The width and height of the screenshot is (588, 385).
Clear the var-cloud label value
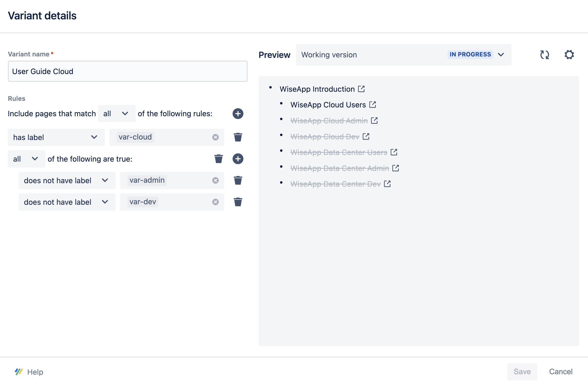point(215,137)
